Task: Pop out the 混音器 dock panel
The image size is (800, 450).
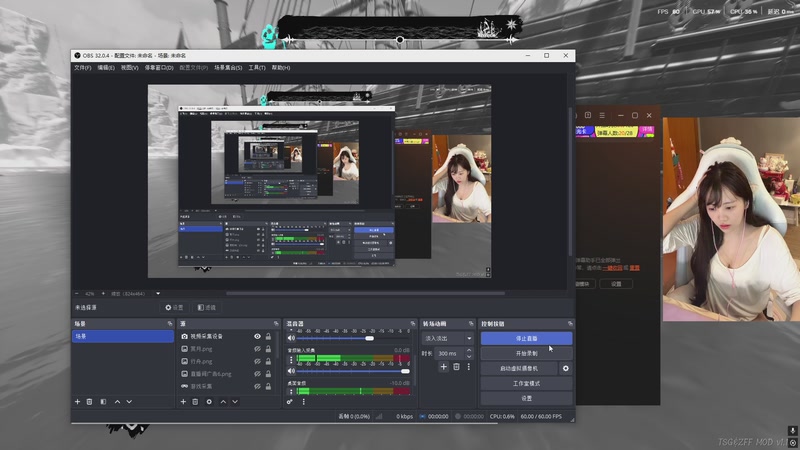Action: click(x=413, y=323)
